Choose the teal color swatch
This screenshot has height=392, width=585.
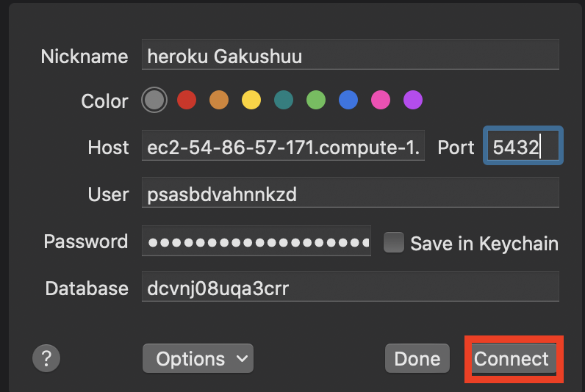[284, 100]
